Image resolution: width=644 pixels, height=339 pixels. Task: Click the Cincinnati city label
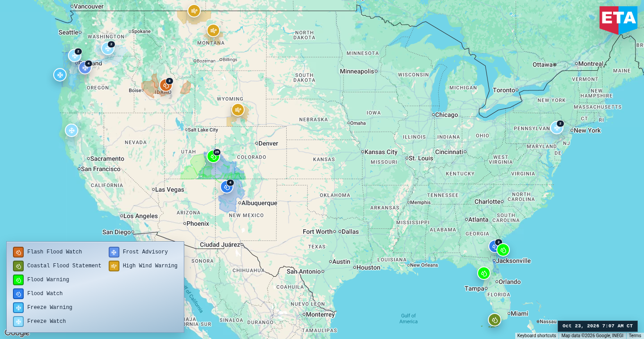point(449,152)
